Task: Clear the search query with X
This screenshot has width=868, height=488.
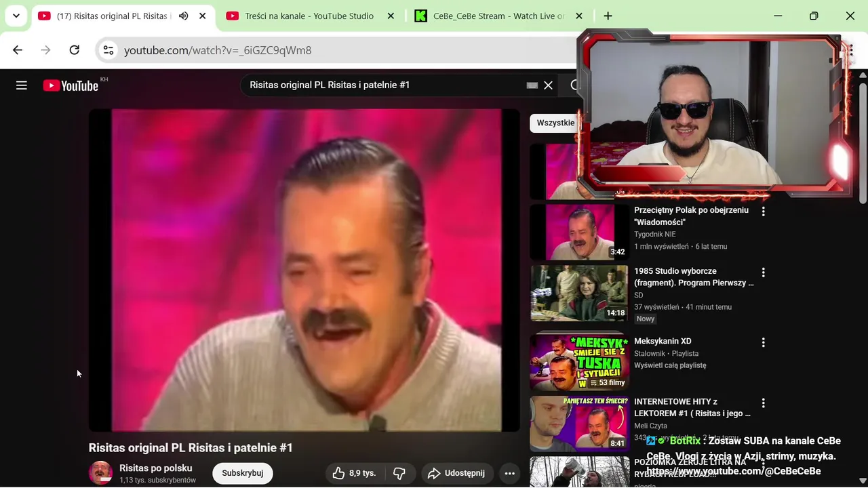Action: click(549, 85)
